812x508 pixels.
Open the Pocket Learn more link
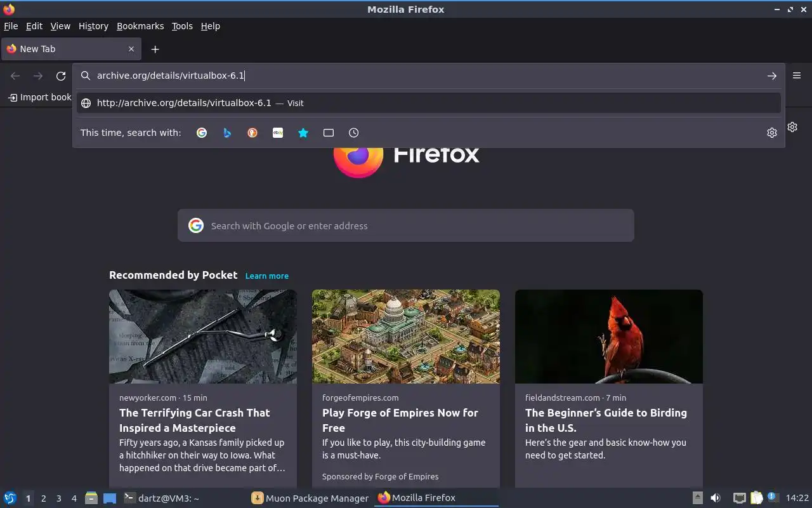[x=267, y=276]
